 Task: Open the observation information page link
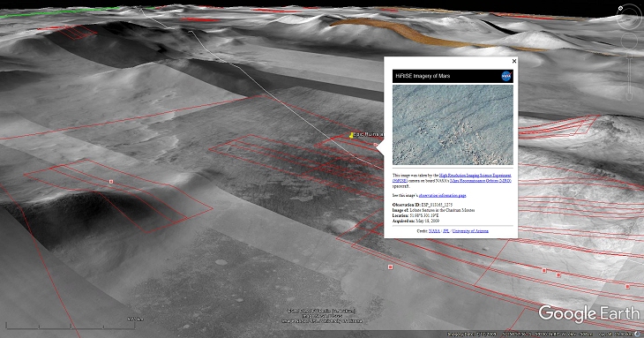[442, 196]
